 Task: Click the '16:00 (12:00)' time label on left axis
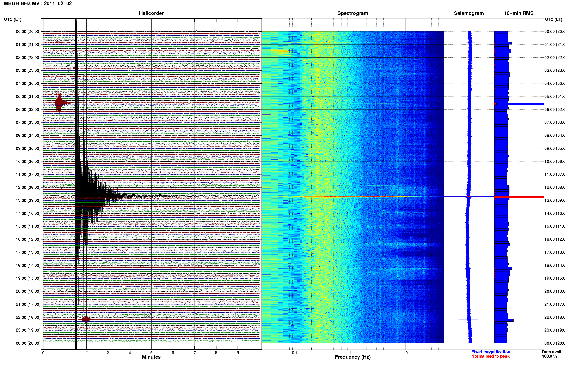28,239
